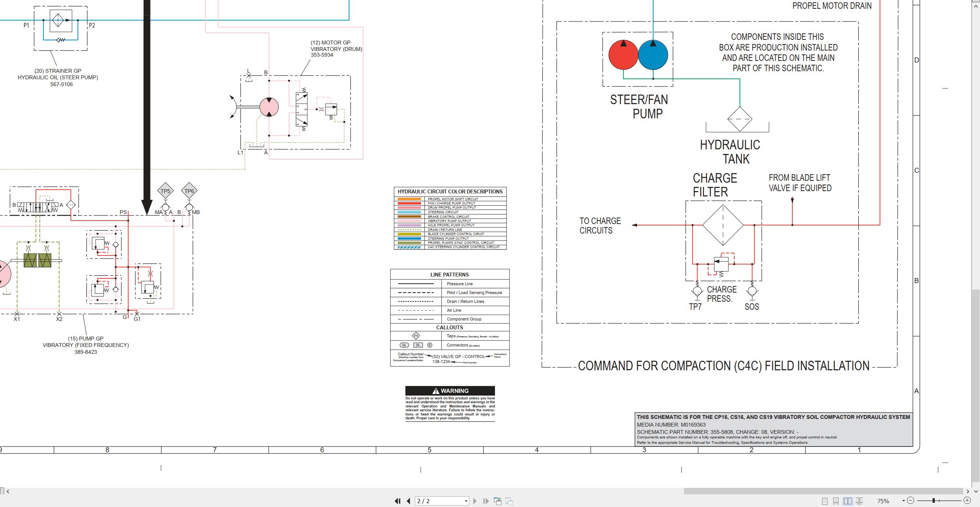Screen dimensions: 980x507
Task: Switch to continuous page layout
Action: (x=836, y=501)
